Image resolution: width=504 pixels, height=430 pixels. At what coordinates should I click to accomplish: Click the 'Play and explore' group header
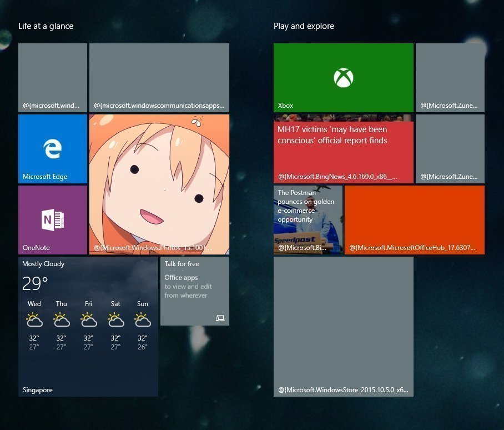click(304, 26)
